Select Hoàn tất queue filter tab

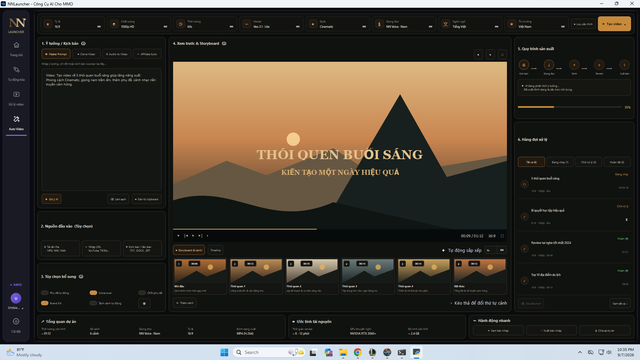tap(617, 162)
